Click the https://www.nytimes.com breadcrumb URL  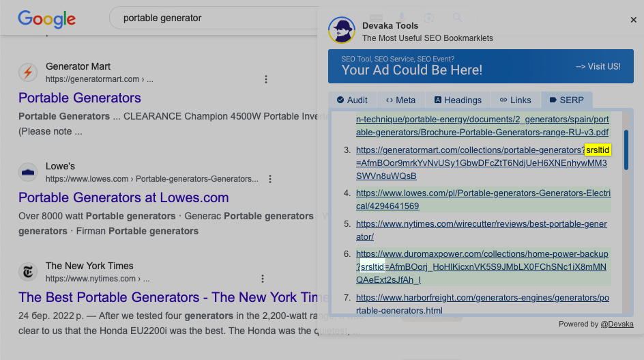tap(98, 279)
